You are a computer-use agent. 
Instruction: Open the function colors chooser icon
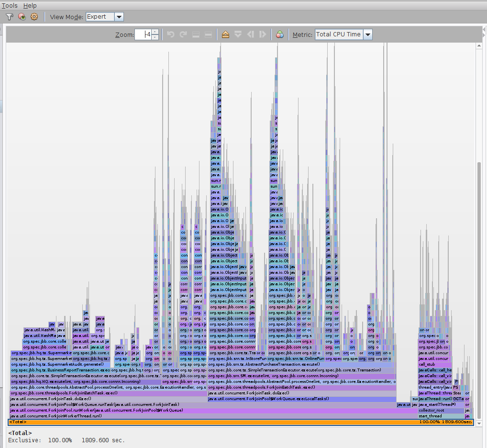click(280, 34)
